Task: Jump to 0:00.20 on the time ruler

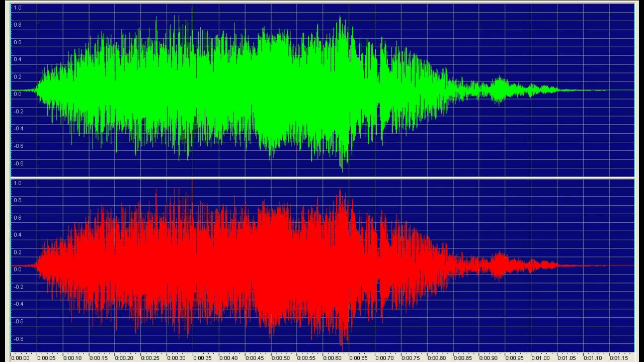Action: pyautogui.click(x=124, y=358)
